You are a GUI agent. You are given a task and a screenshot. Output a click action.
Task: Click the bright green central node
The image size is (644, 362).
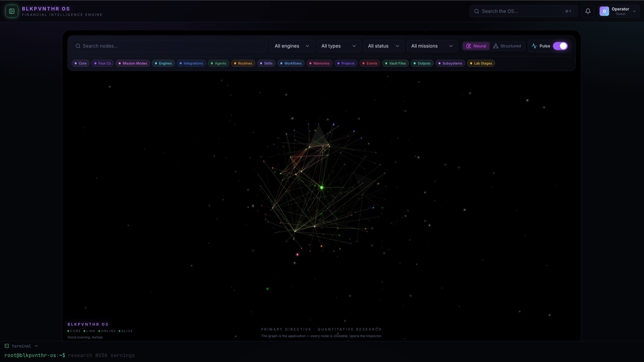[x=322, y=187]
